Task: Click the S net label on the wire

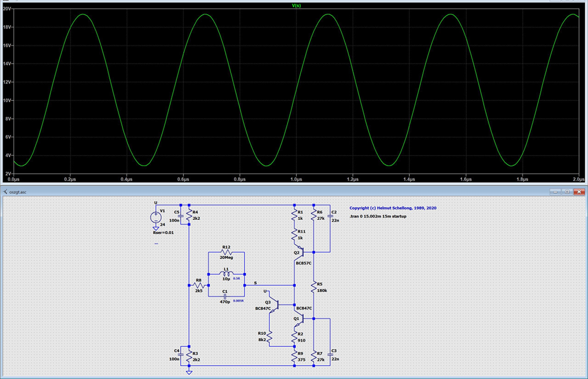Action: [x=255, y=282]
